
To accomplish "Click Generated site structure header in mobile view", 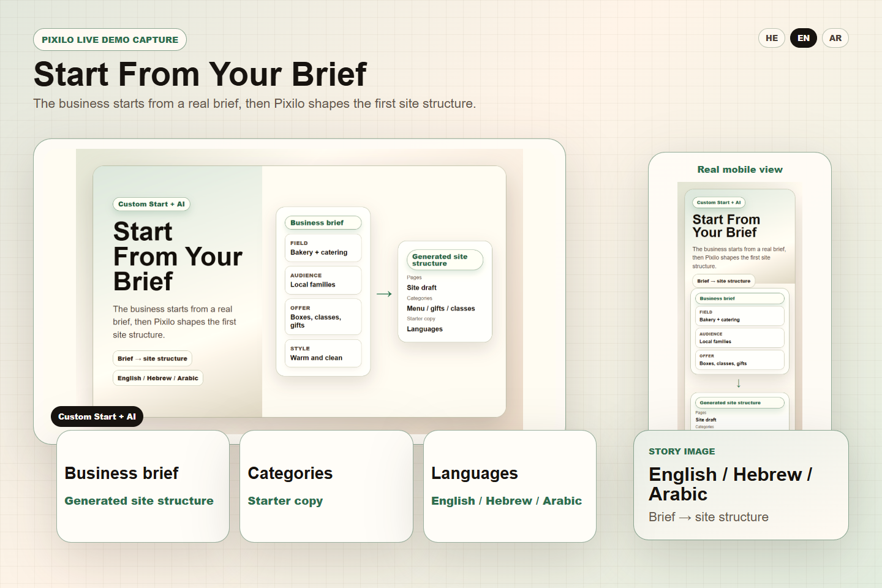I will click(x=740, y=402).
